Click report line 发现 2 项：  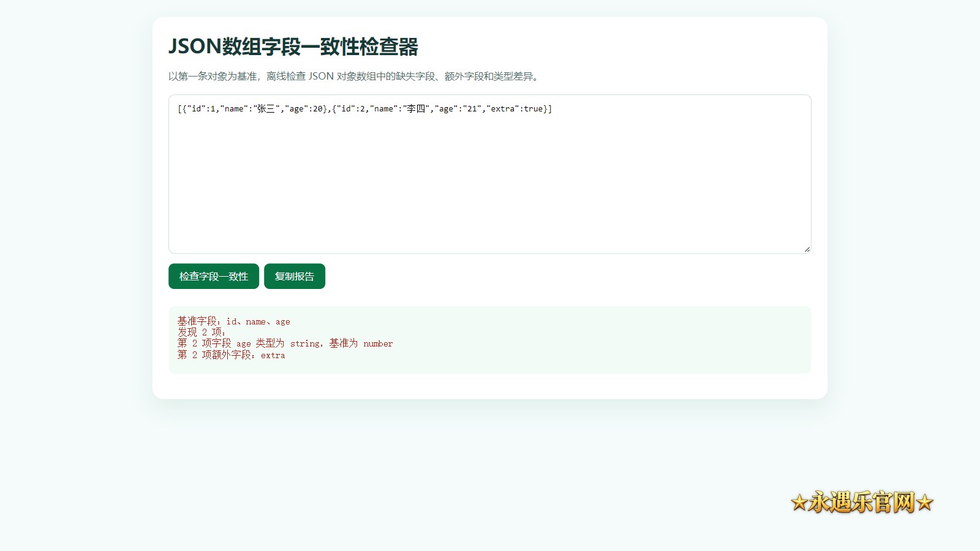(202, 332)
